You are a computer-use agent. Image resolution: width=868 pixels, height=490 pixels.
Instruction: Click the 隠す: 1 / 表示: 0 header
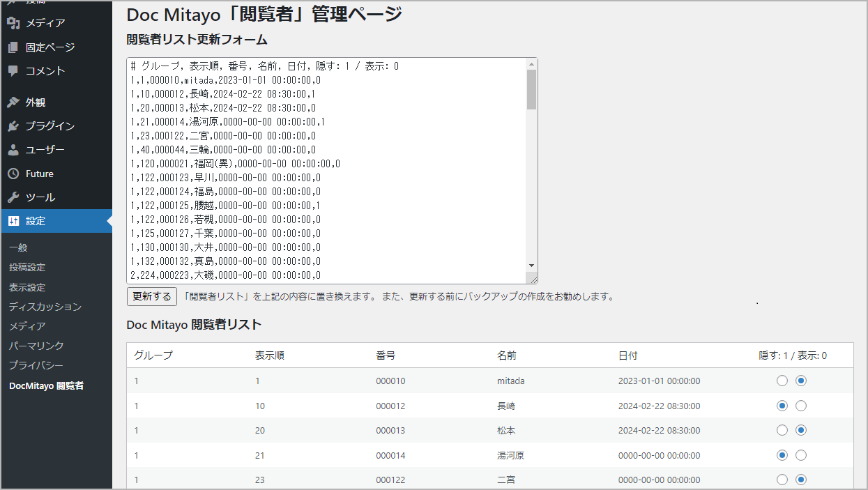tap(793, 355)
